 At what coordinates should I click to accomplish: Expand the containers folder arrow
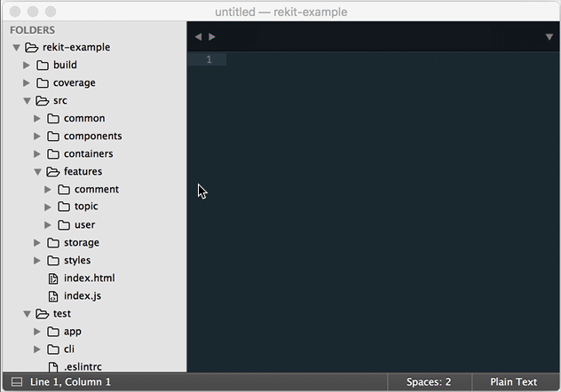click(37, 154)
